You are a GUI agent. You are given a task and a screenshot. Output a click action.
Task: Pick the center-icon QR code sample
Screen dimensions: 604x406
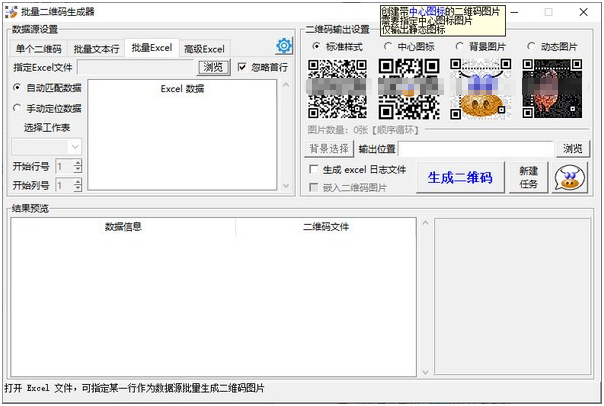(x=408, y=89)
